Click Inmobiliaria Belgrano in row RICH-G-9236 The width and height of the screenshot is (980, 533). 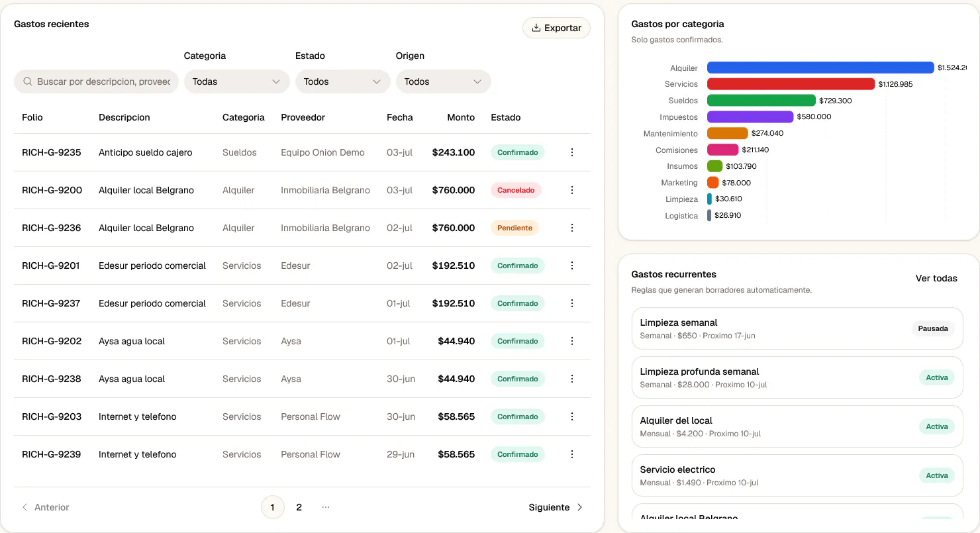[x=325, y=228]
